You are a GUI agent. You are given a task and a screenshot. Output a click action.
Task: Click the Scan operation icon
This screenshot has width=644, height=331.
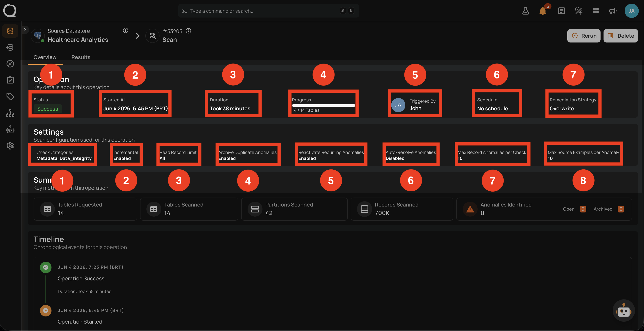pos(152,36)
